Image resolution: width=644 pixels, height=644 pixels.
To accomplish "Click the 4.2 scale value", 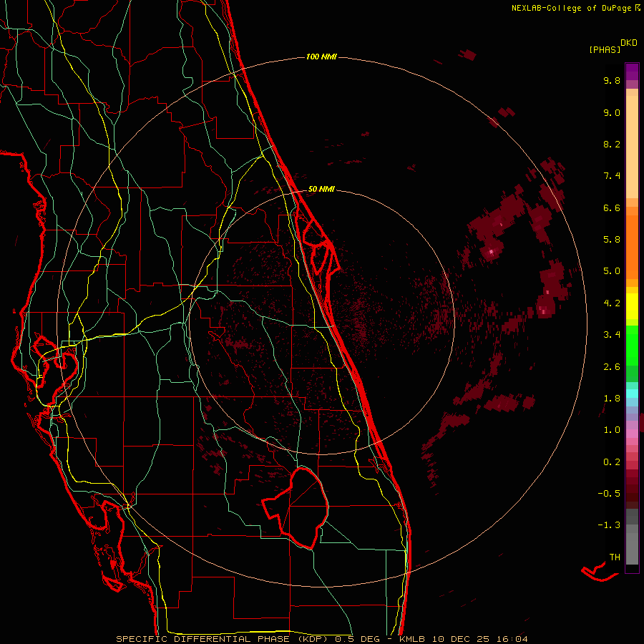I will tap(612, 303).
